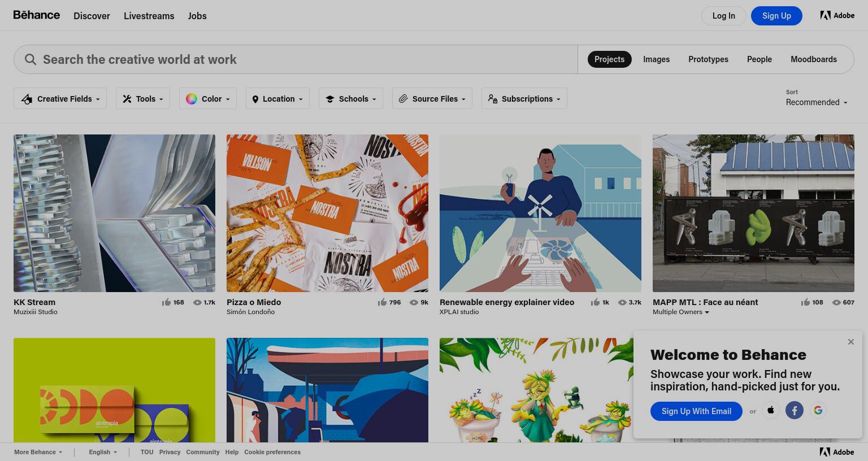Switch to the Images tab

(656, 59)
